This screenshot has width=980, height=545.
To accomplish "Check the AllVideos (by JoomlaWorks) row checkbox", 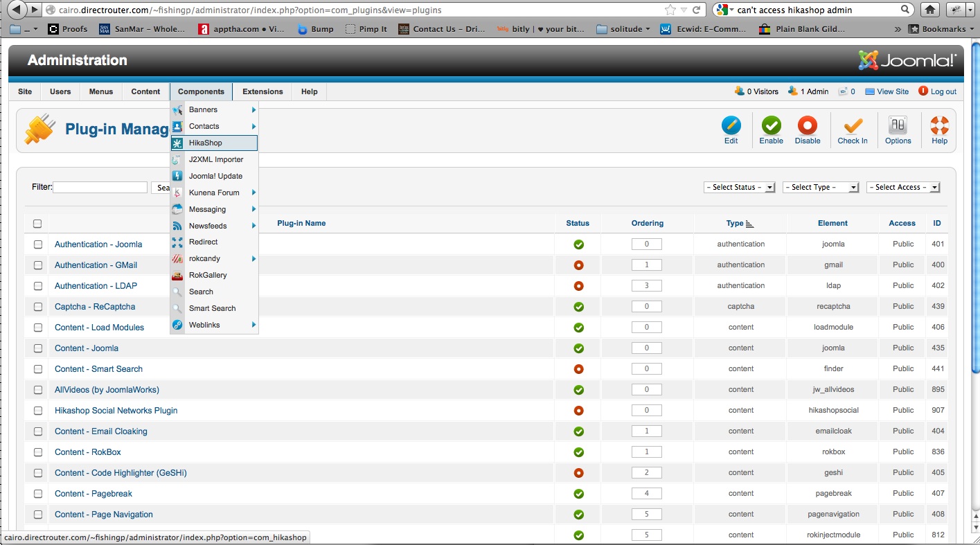I will point(38,390).
